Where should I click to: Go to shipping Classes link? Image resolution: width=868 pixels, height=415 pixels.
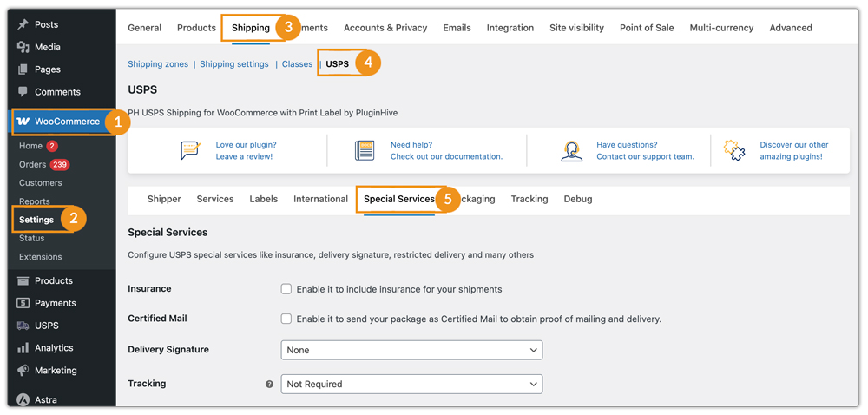(297, 64)
